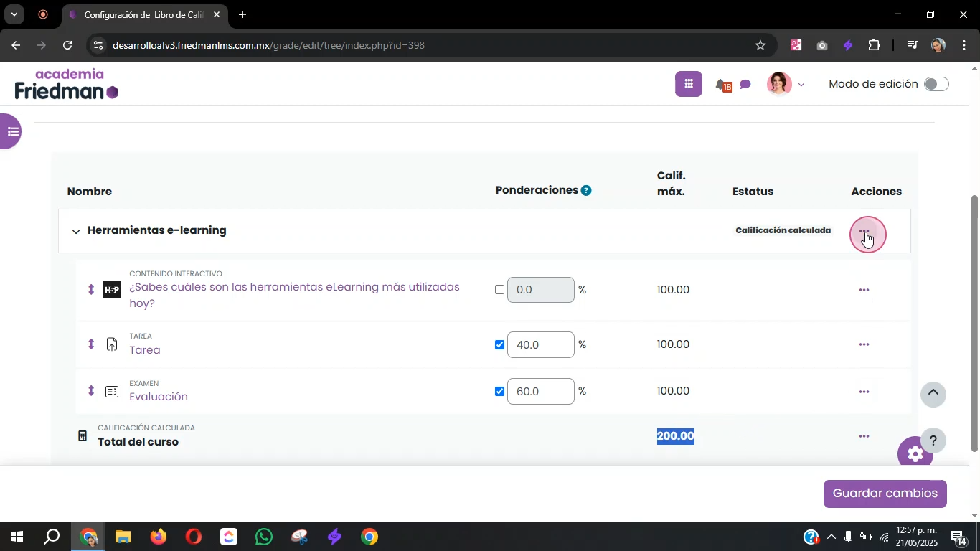Screen dimensions: 980x551
Task: Uncheck weight override for Evaluación
Action: [499, 392]
